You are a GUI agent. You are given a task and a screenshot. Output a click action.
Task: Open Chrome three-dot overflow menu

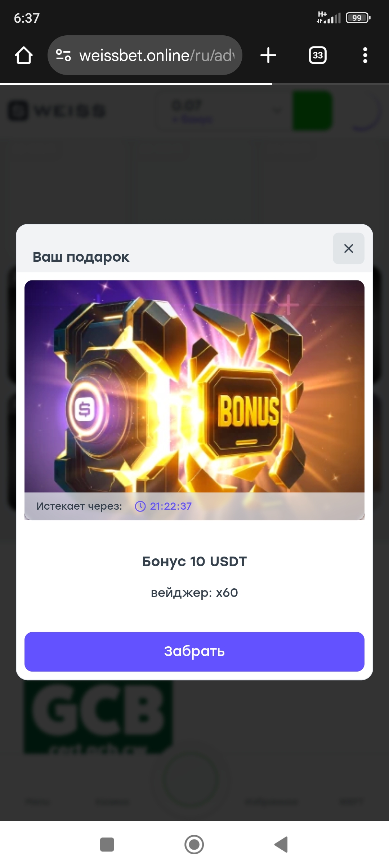(x=365, y=55)
